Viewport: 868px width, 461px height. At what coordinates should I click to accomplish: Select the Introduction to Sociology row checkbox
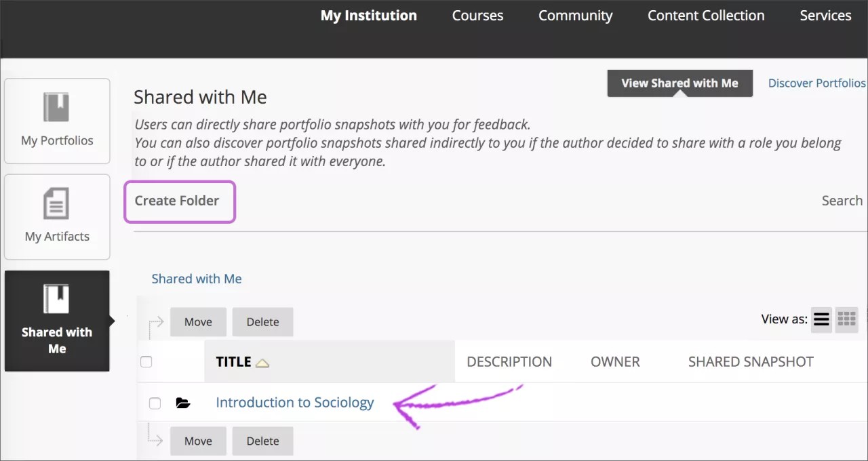155,403
